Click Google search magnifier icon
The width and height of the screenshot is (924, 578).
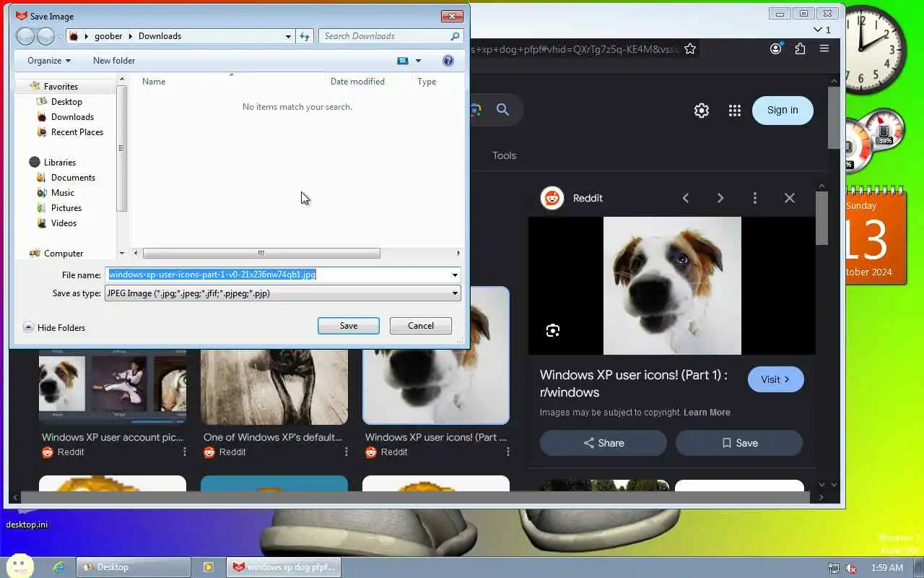(x=503, y=110)
